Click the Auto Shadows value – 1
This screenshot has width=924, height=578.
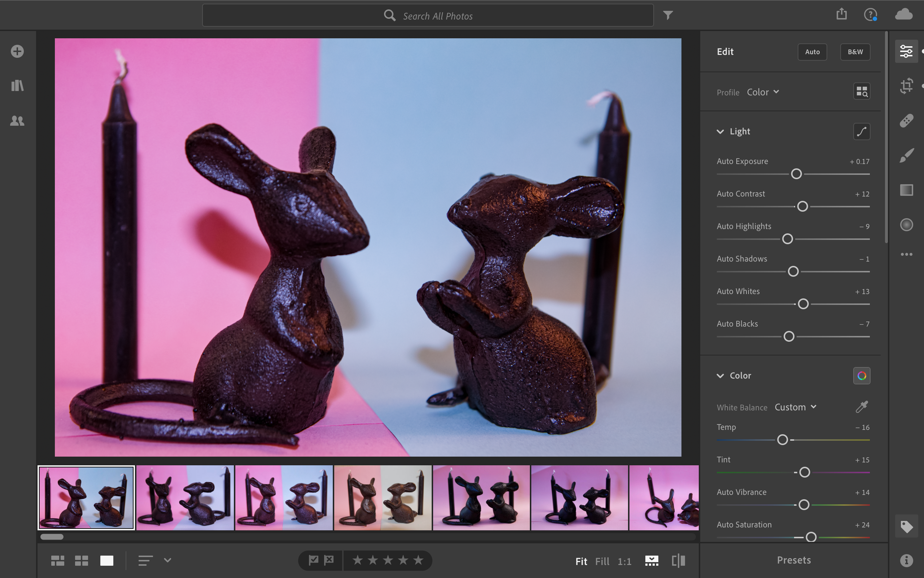(864, 259)
